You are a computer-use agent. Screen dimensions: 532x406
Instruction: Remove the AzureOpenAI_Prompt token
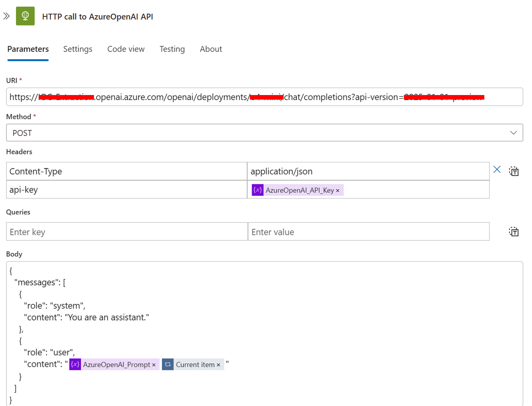click(x=154, y=365)
